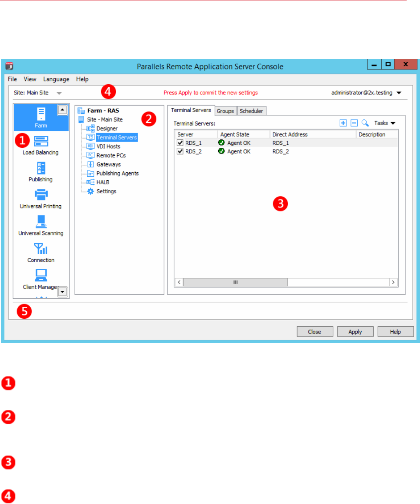Open the Help menu

(x=82, y=79)
